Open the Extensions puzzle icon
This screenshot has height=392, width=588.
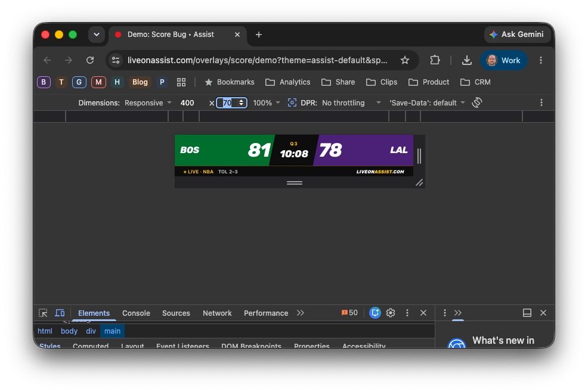435,60
